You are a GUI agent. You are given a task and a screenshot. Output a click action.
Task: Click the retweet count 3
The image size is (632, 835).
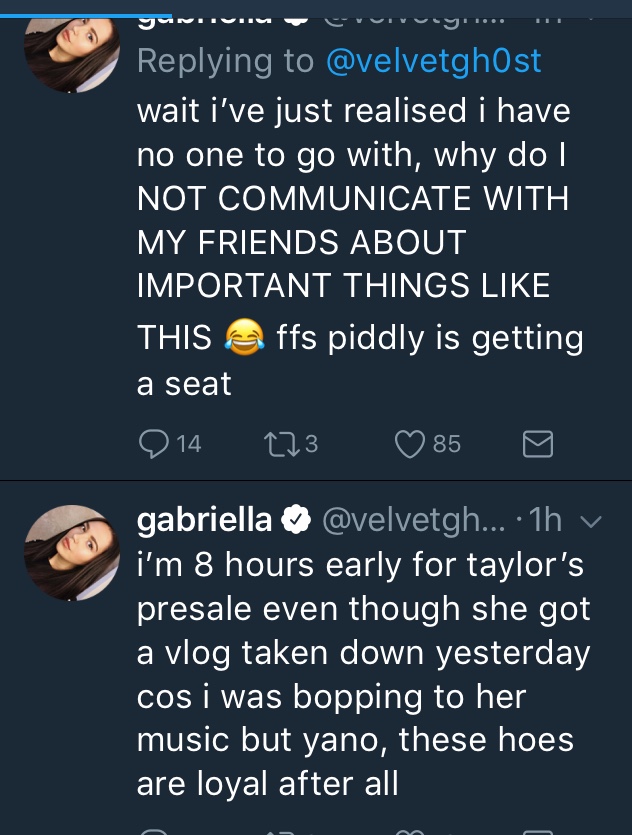point(311,444)
